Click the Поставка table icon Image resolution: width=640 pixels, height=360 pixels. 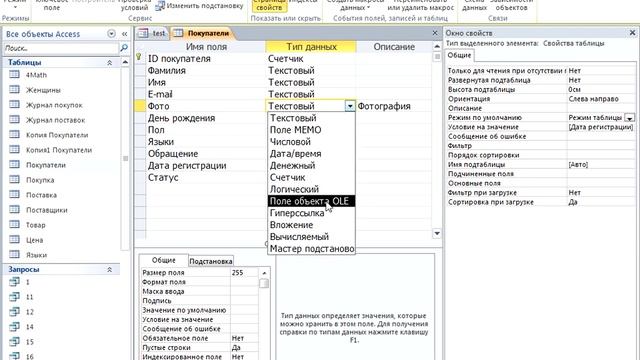(14, 194)
